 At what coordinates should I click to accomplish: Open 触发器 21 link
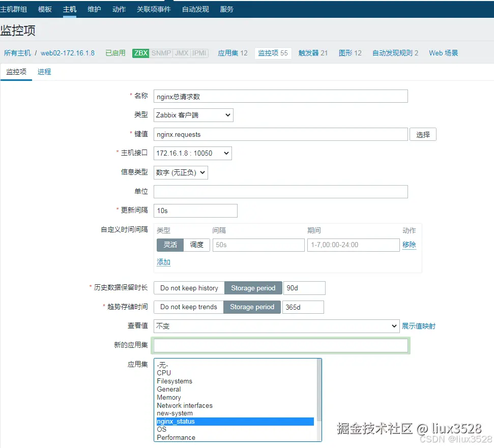point(313,53)
